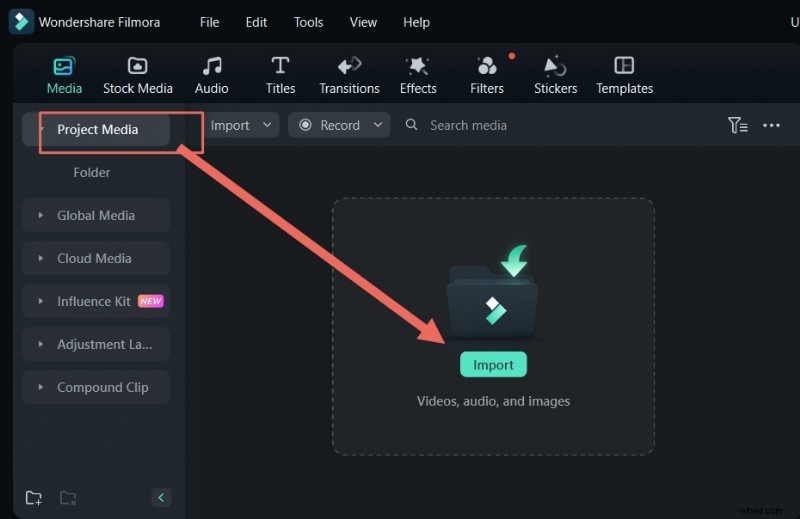Switch to the Filters tab
Image resolution: width=800 pixels, height=519 pixels.
point(487,76)
